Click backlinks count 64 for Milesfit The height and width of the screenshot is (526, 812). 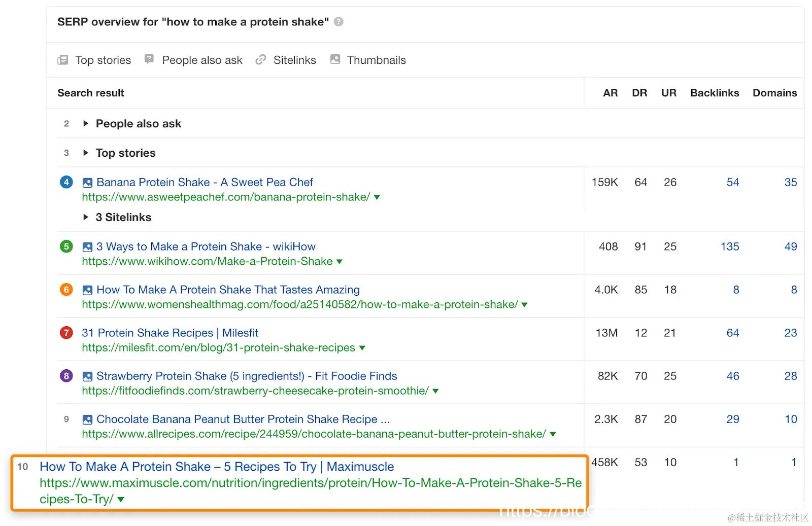click(733, 333)
